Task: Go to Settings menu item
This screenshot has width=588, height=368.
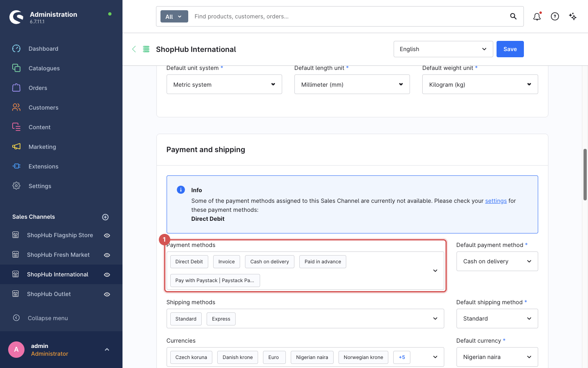Action: pyautogui.click(x=40, y=186)
